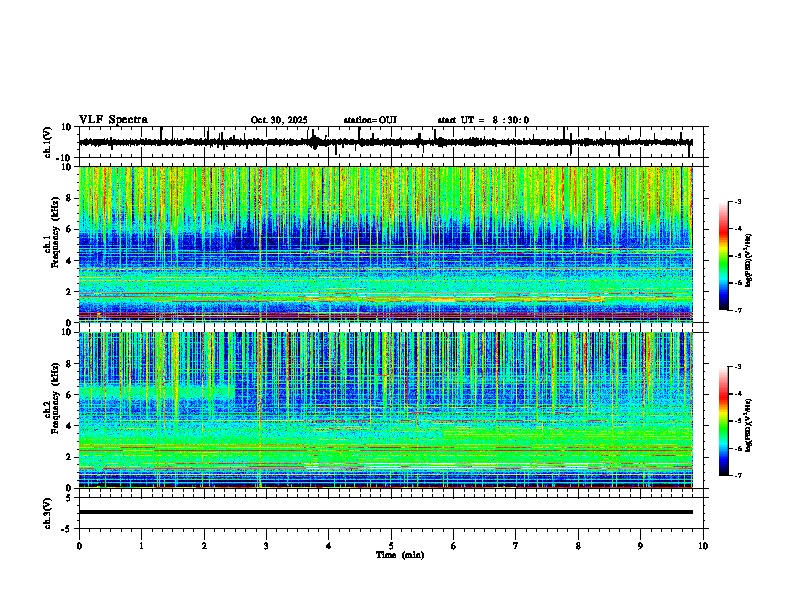Click the "-10" tick on ch.1(V) axis
Image resolution: width=792 pixels, height=612 pixels.
point(65,158)
